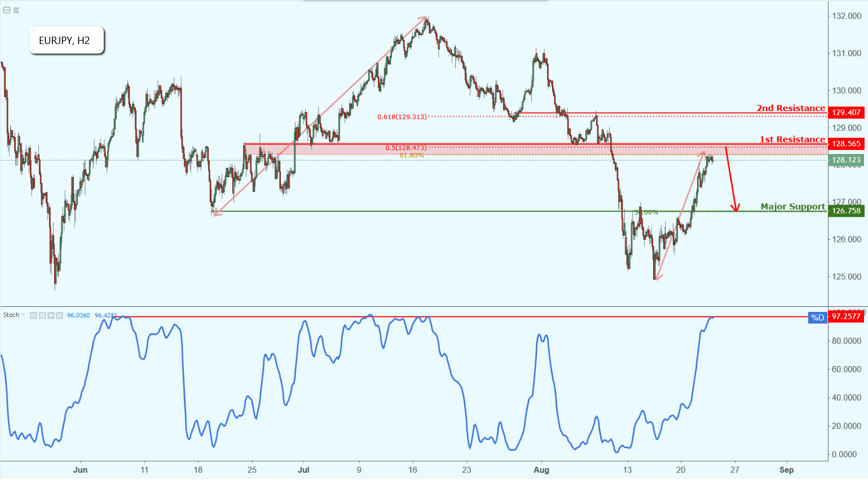Click the Aug date on time axis

541,470
